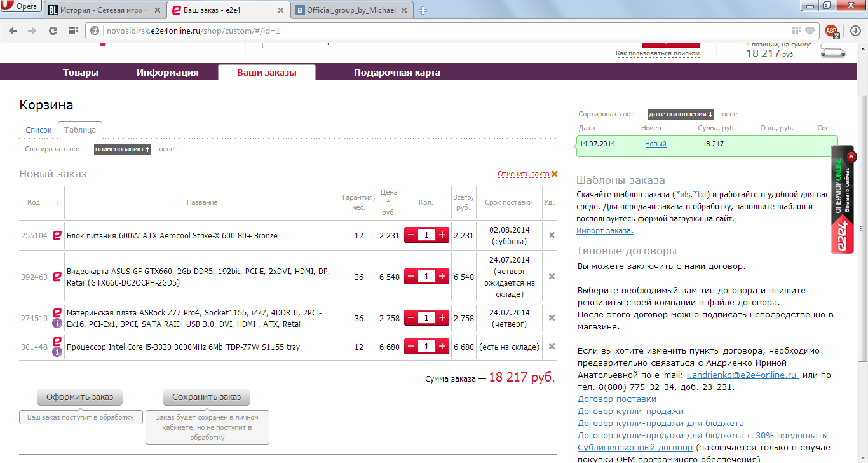Select the Ваши заказы menu tab
The image size is (868, 463).
(x=267, y=73)
